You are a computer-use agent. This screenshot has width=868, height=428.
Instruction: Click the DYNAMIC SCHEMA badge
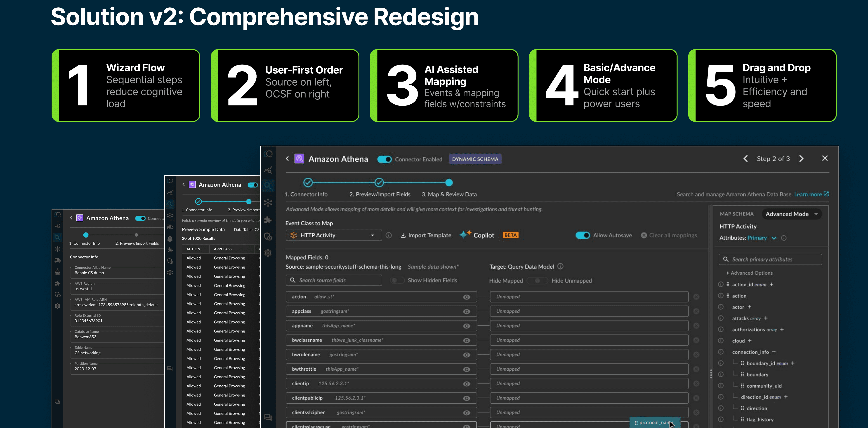475,159
